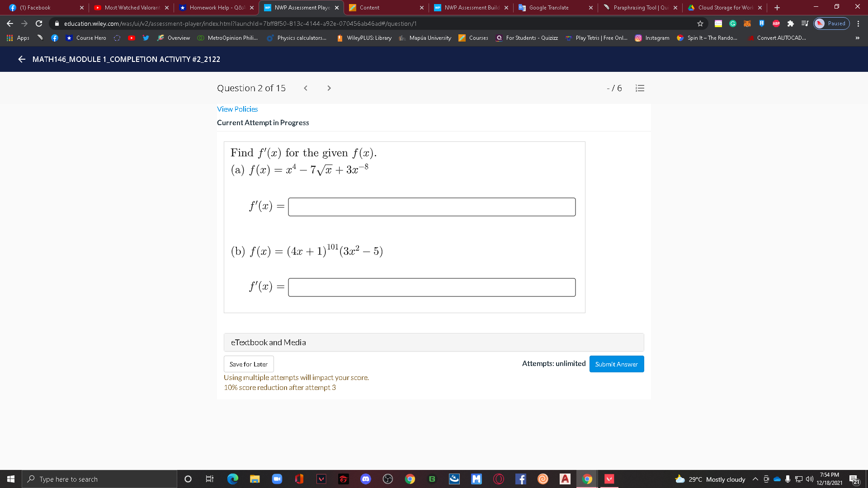
Task: Reload the page
Action: tap(39, 23)
